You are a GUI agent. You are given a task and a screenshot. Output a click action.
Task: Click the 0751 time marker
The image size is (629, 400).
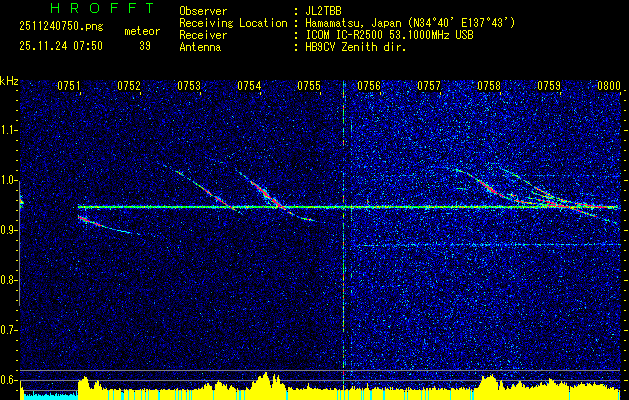click(x=69, y=86)
